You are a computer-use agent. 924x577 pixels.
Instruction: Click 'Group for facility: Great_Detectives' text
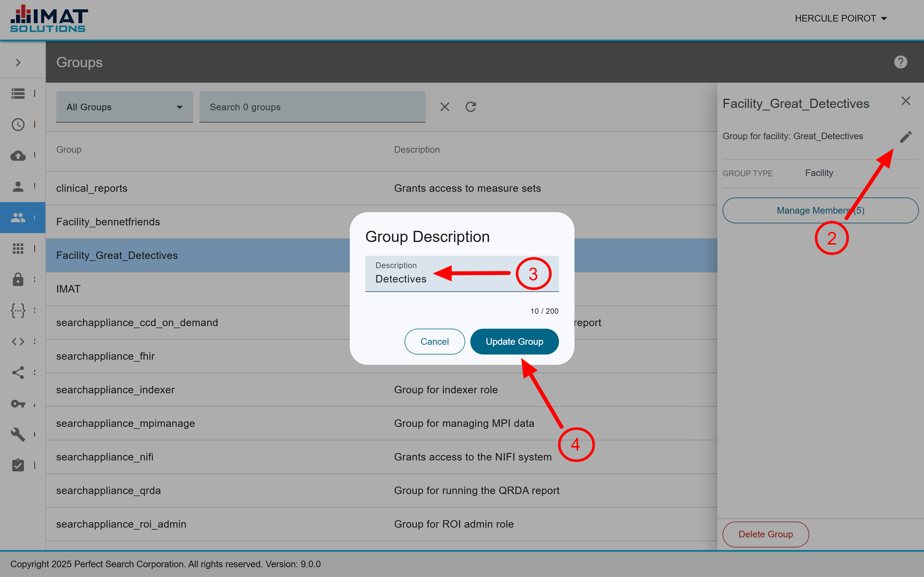[793, 136]
